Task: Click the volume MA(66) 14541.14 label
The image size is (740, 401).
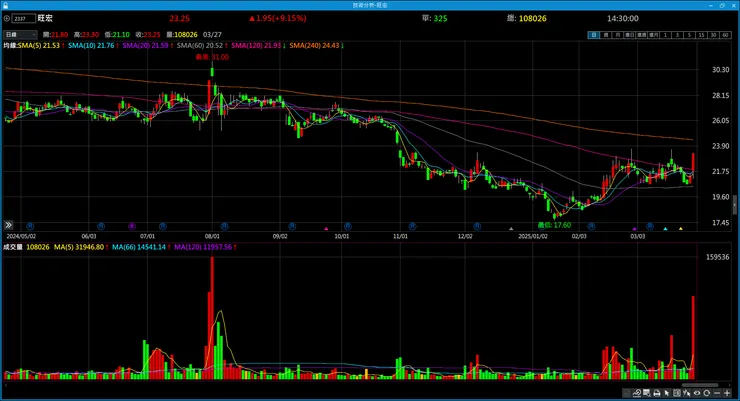Action: pyautogui.click(x=139, y=247)
